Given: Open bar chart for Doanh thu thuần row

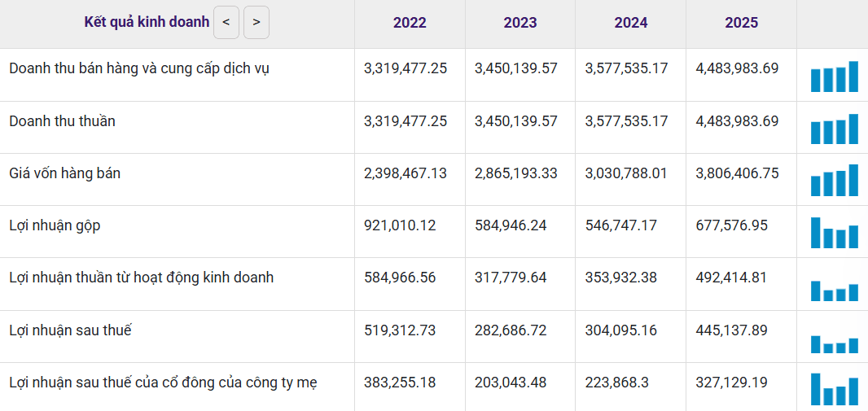Looking at the screenshot, I should coord(835,129).
